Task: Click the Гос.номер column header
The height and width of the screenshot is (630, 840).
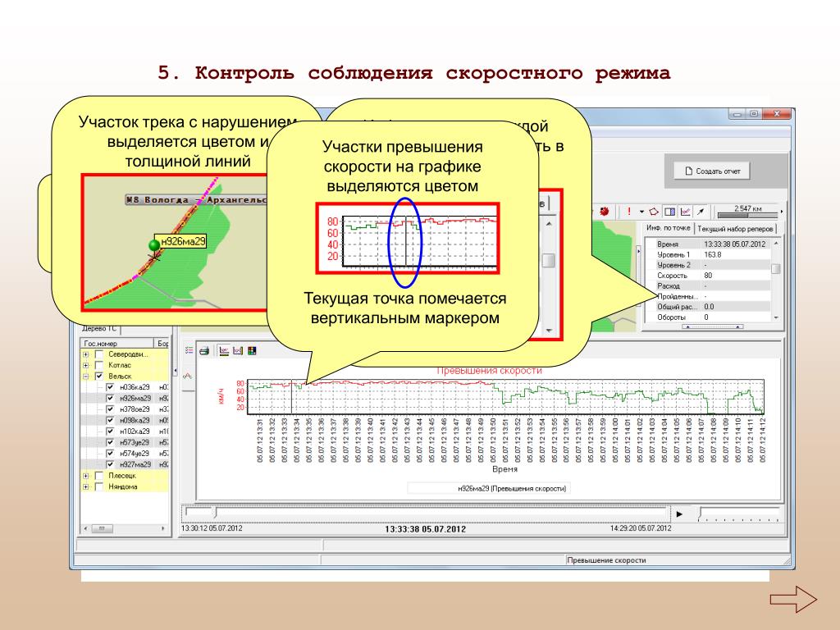Action: 117,344
